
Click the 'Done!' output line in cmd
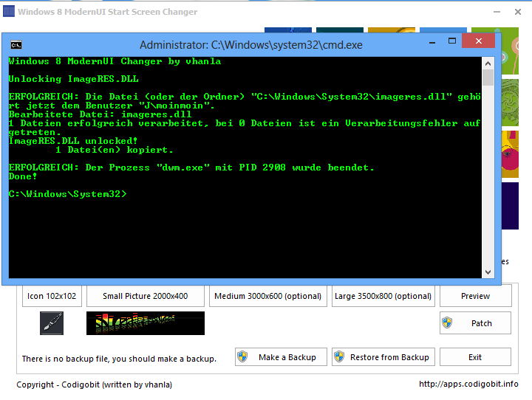(x=23, y=176)
